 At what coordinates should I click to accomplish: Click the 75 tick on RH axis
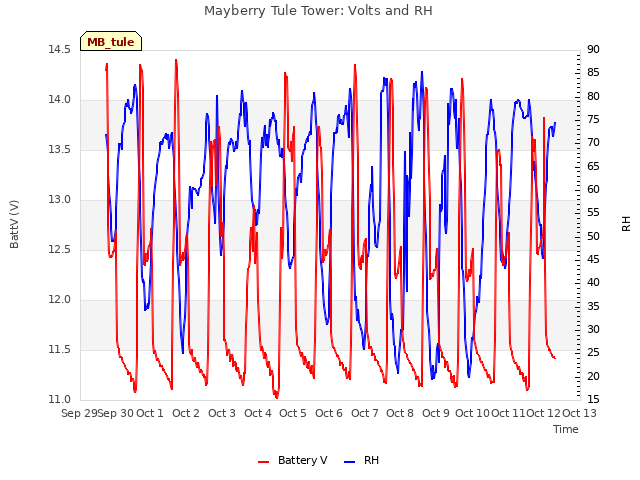(593, 120)
